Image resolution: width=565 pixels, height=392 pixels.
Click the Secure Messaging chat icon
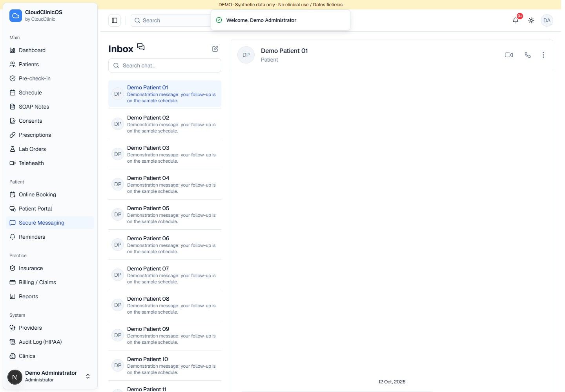13,223
